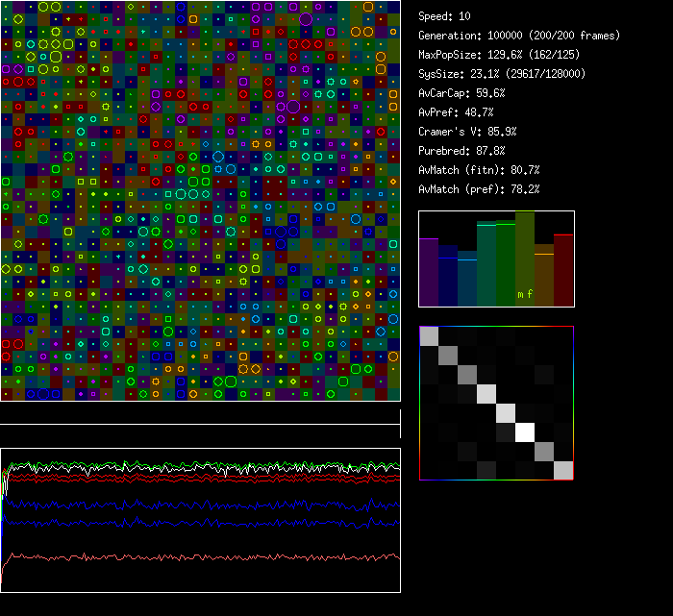Click the bottom-right cell of the matrix
The image size is (673, 616).
coord(563,470)
